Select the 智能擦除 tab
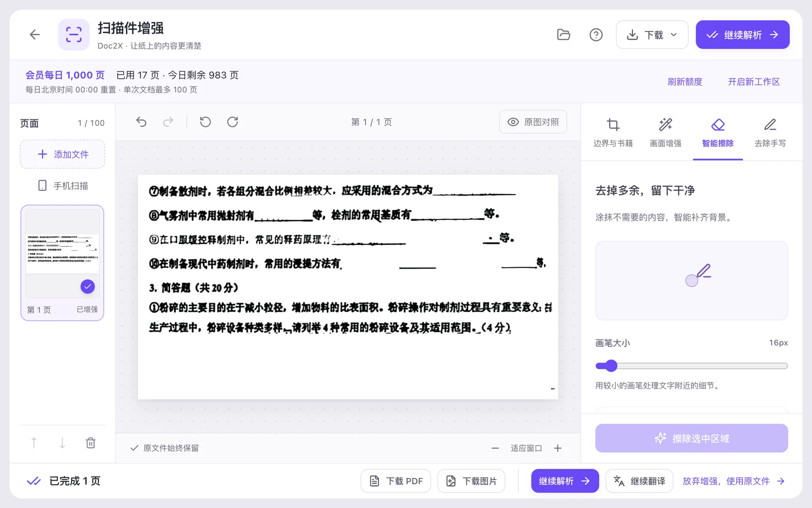This screenshot has height=508, width=812. [x=718, y=134]
